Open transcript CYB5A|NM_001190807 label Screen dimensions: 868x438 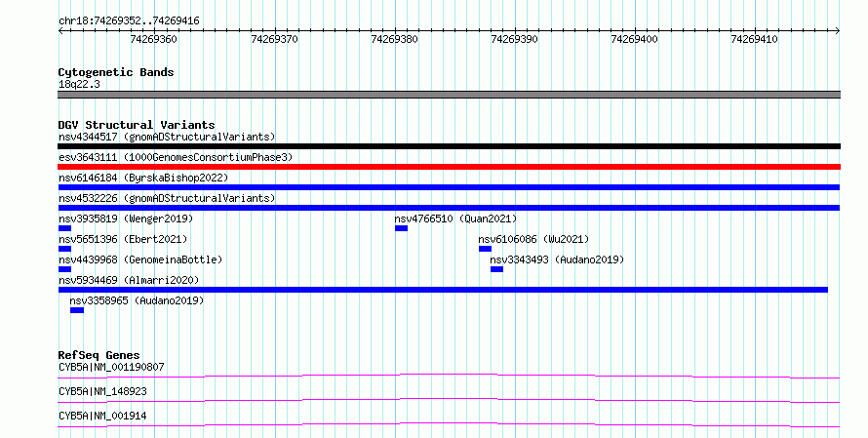coord(111,367)
